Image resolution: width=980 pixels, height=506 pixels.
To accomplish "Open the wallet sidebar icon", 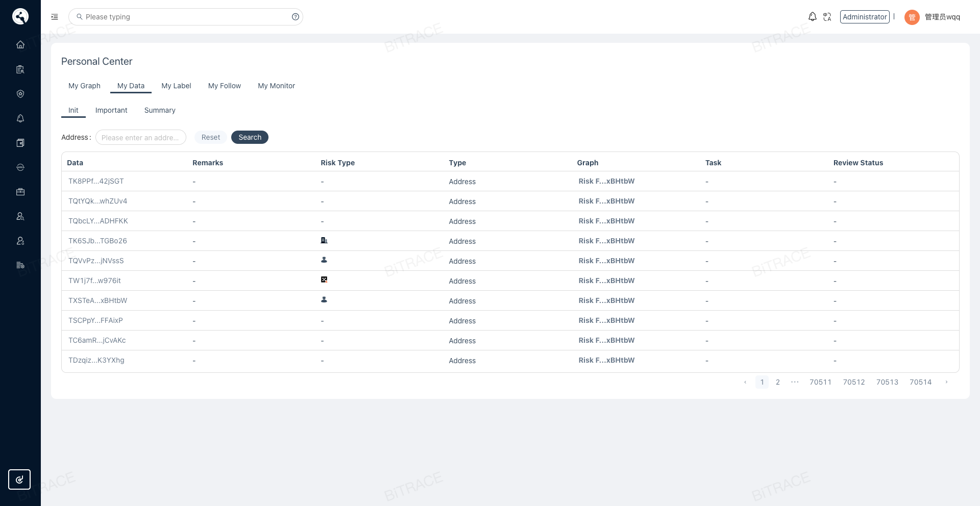I will 20,143.
